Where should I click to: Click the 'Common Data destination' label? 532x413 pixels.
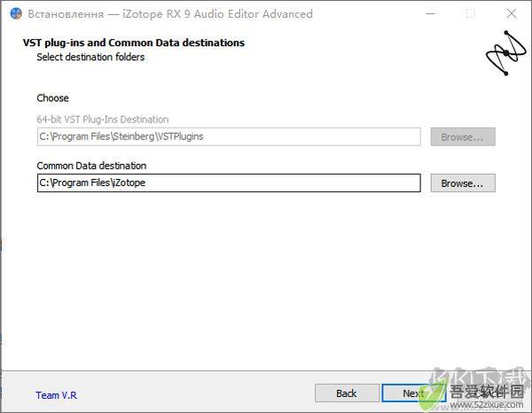pyautogui.click(x=91, y=166)
